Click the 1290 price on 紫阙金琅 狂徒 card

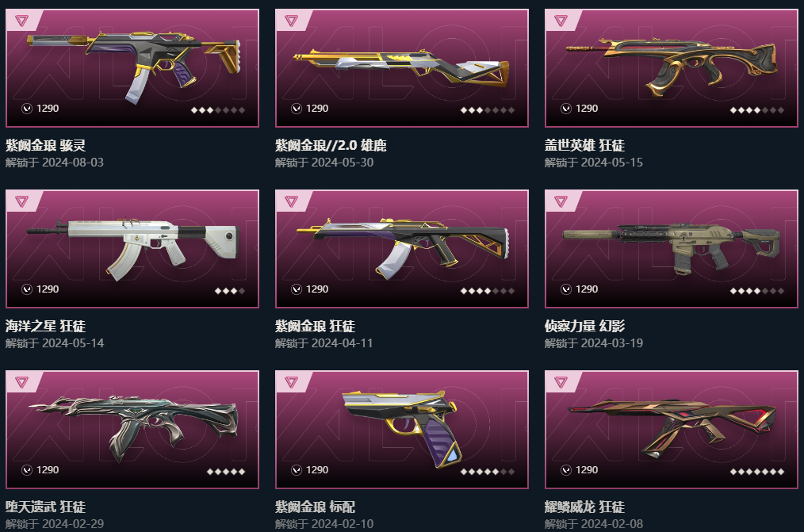point(317,289)
